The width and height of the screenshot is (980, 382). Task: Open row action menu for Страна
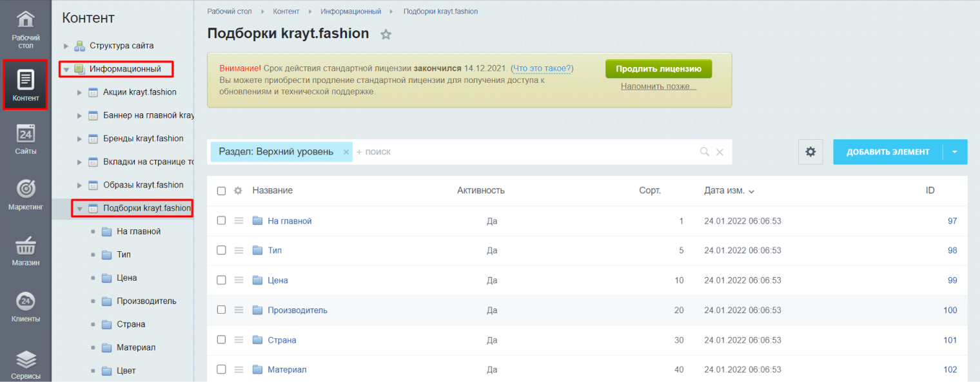(239, 339)
